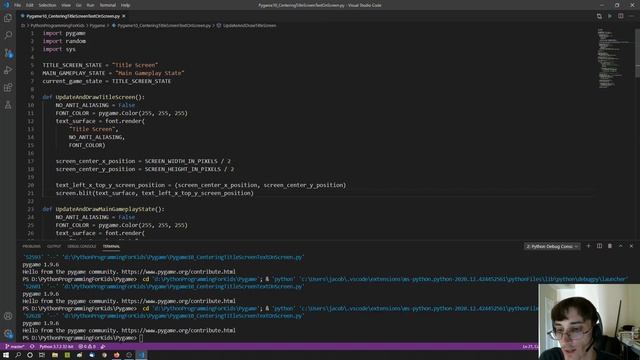Viewport: 640px width, 360px height.
Task: Select the Terminal panel tab
Action: pos(111,247)
